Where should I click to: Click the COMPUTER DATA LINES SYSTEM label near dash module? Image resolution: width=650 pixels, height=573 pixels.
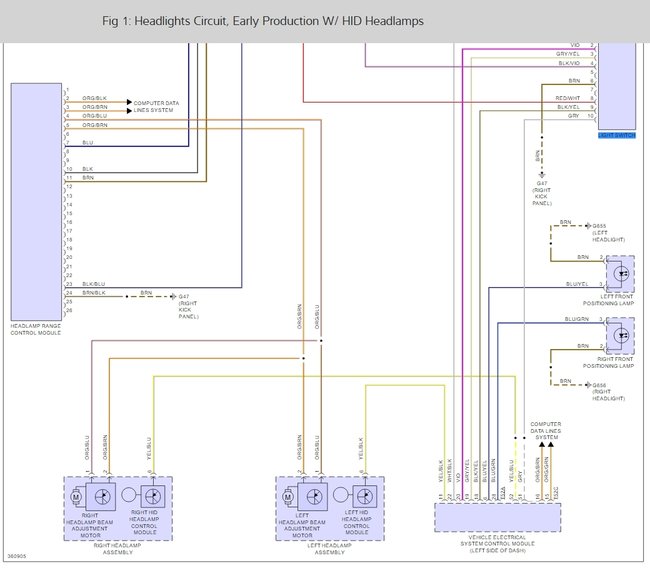(546, 431)
